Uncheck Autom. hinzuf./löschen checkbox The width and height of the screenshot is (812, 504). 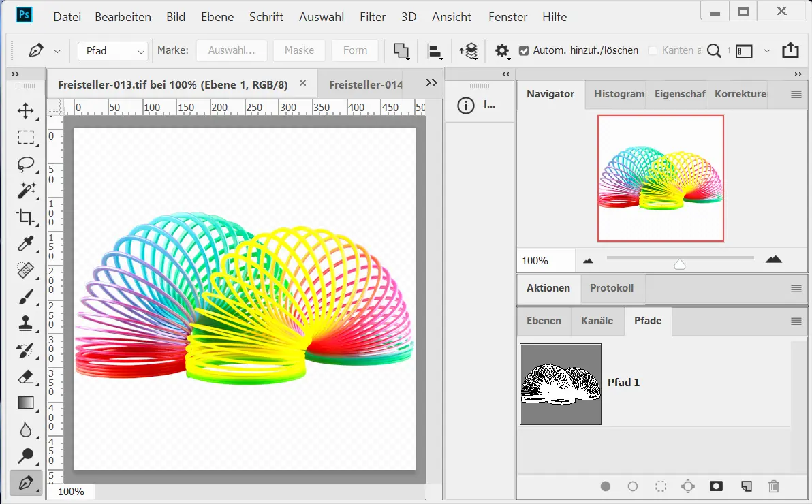point(524,50)
